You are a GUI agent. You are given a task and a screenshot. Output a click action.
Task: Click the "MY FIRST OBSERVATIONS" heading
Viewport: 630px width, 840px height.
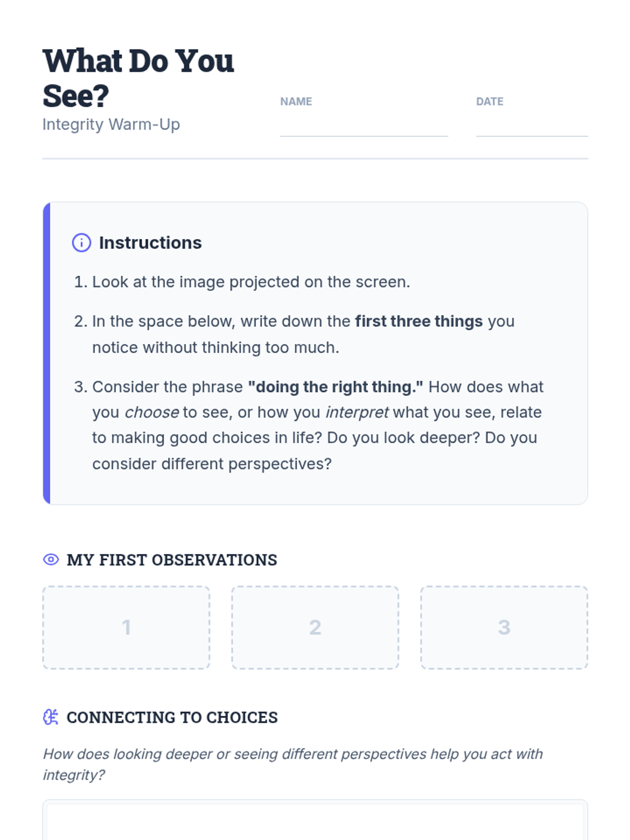tap(172, 560)
